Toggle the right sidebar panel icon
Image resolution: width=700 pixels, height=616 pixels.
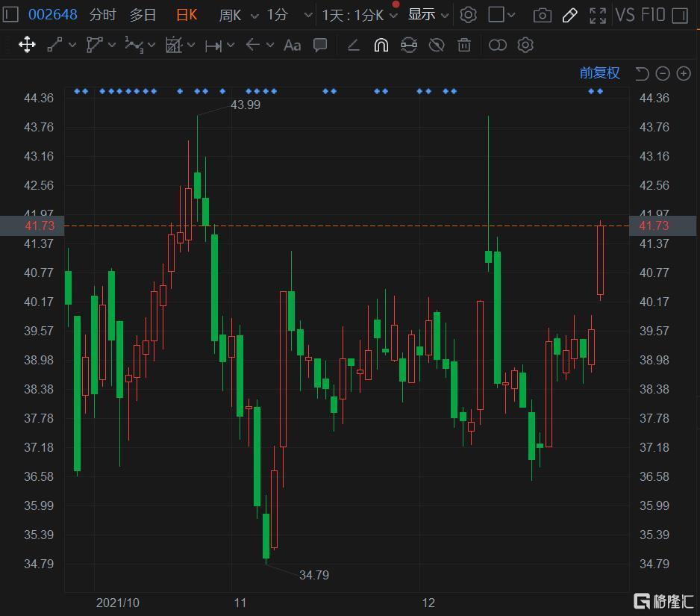[680, 16]
